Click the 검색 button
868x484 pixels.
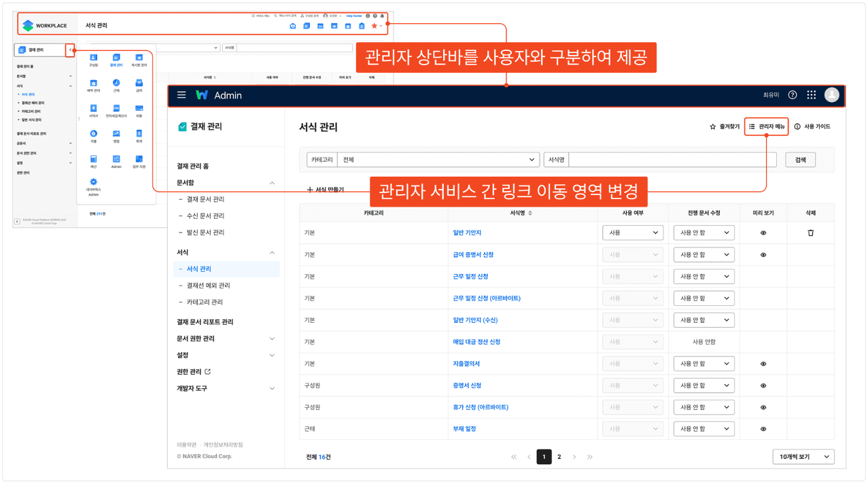(800, 160)
